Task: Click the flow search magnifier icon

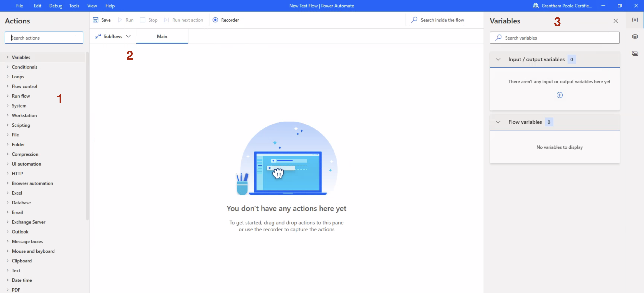Action: (x=414, y=20)
